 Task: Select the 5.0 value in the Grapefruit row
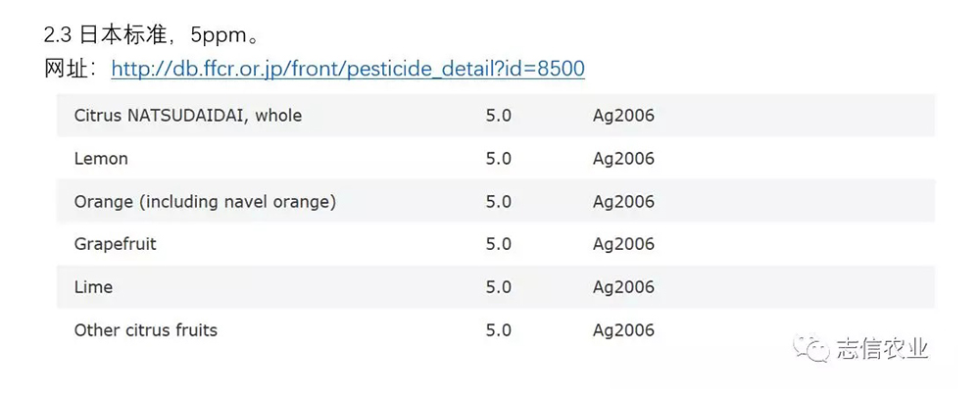499,244
